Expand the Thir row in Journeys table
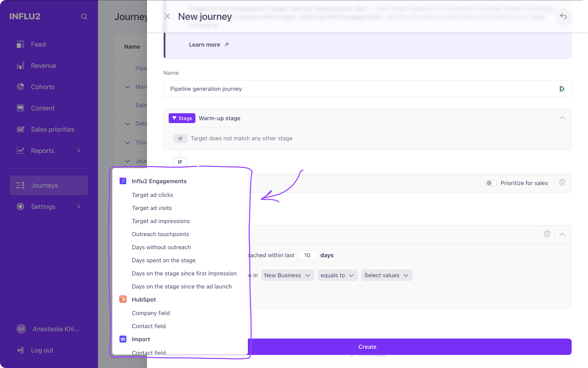This screenshot has height=368, width=588. 127,143
